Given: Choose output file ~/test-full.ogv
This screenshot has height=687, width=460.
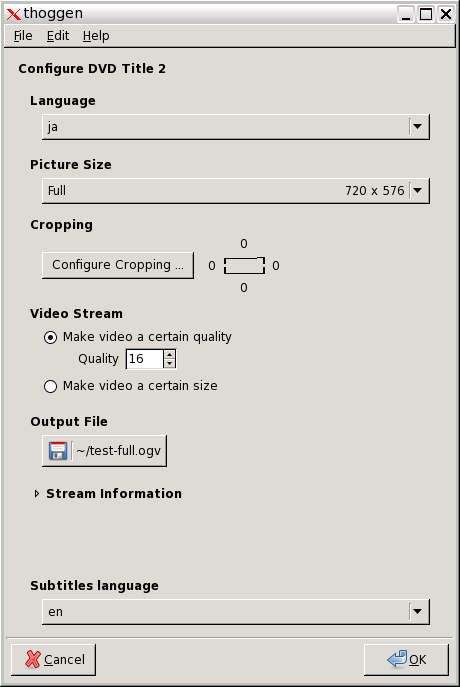Looking at the screenshot, I should 104,451.
